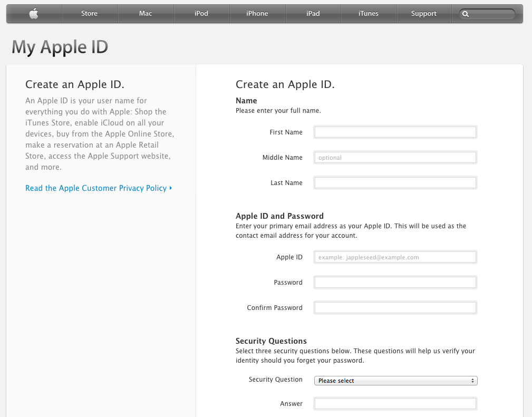Open the Mac navigation item
The height and width of the screenshot is (417, 532).
pos(145,14)
